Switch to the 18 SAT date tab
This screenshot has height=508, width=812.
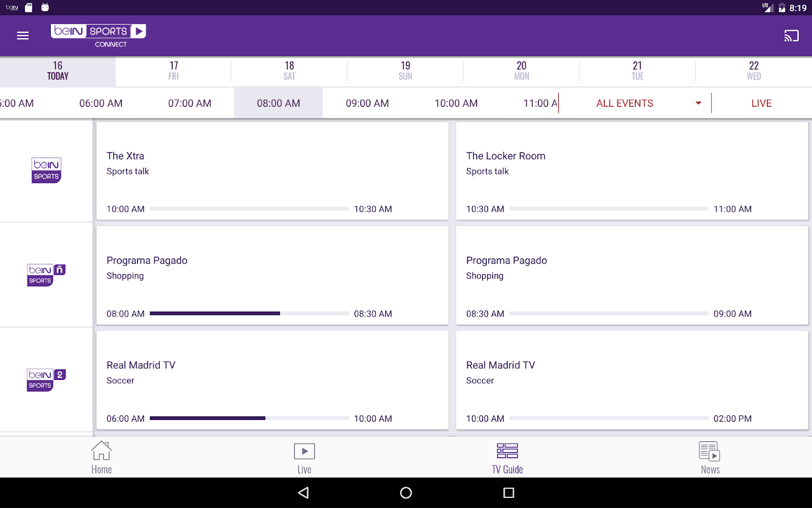[x=289, y=71]
